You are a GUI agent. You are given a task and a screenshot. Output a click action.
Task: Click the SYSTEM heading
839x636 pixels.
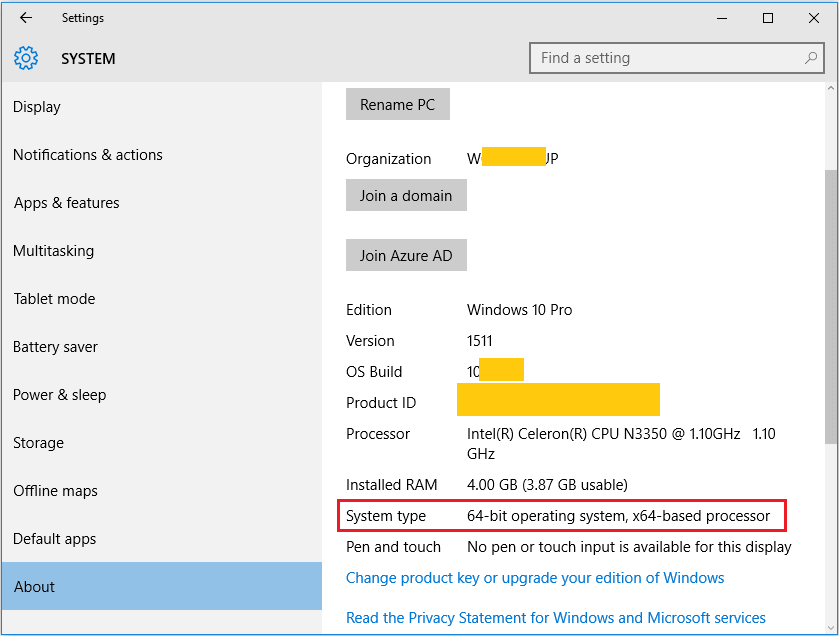tap(88, 58)
